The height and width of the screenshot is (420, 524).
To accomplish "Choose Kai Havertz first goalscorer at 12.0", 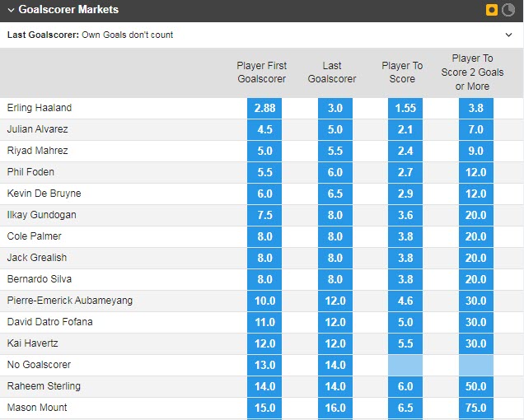I will tap(264, 343).
